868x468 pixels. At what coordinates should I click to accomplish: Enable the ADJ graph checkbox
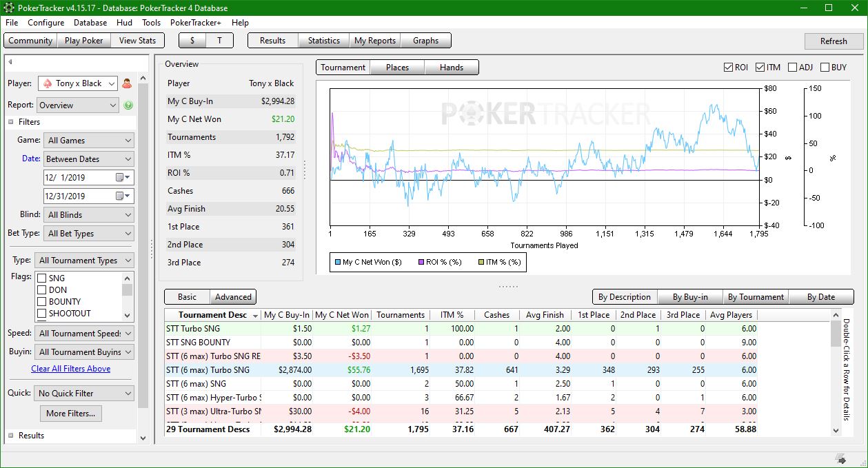point(792,68)
